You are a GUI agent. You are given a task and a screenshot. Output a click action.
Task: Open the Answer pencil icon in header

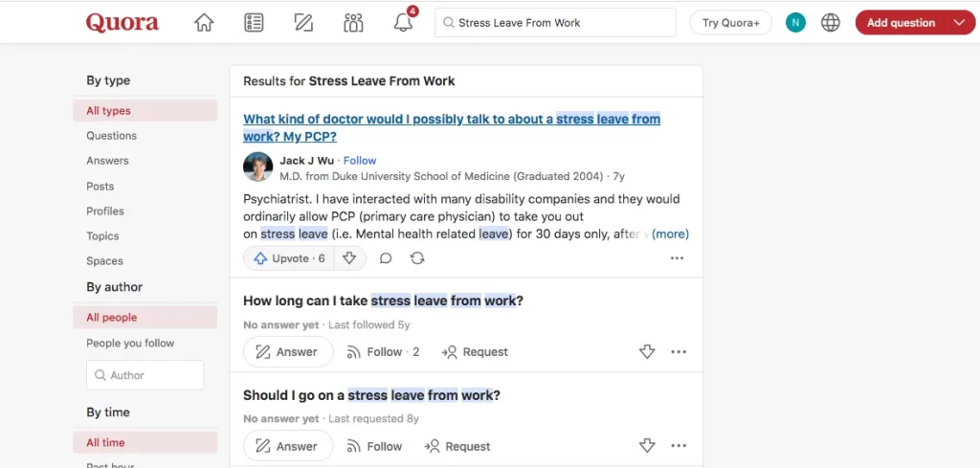(303, 23)
